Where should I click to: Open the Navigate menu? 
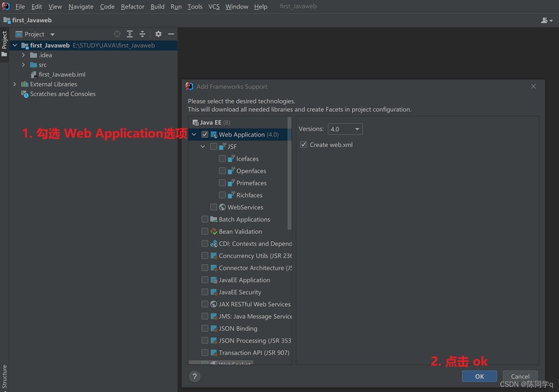click(81, 6)
